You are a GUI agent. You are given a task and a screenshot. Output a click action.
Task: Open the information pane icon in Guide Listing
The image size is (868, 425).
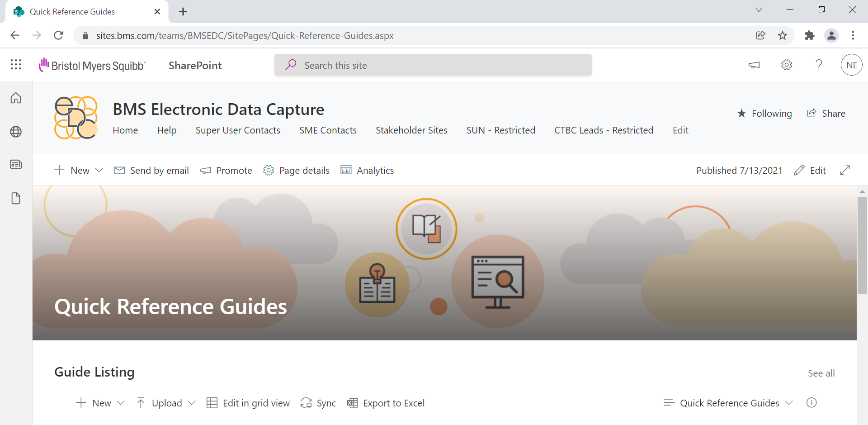(x=811, y=402)
